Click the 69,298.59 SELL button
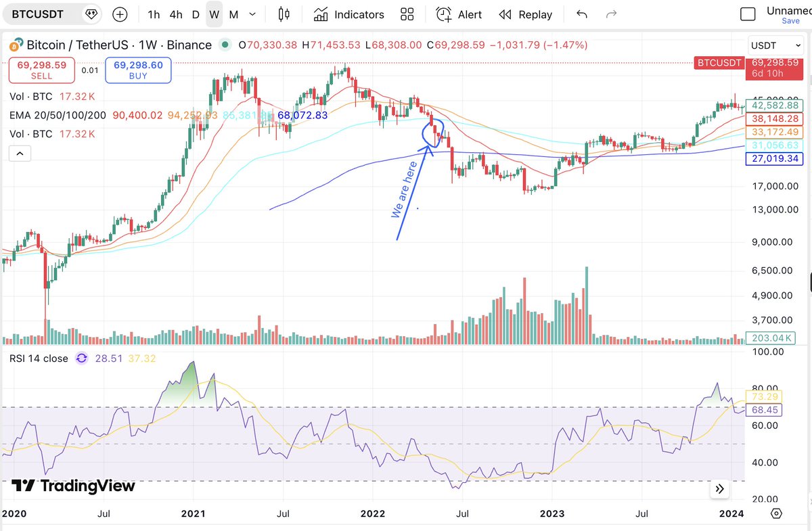 tap(41, 70)
